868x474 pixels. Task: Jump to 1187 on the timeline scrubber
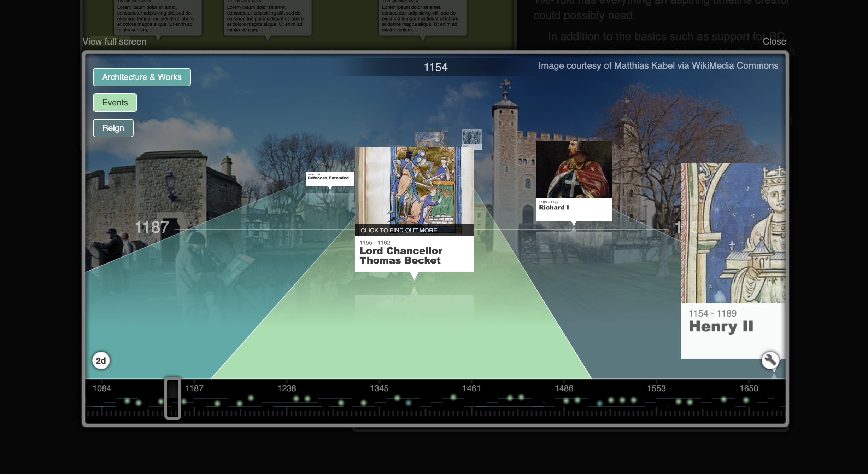[194, 388]
